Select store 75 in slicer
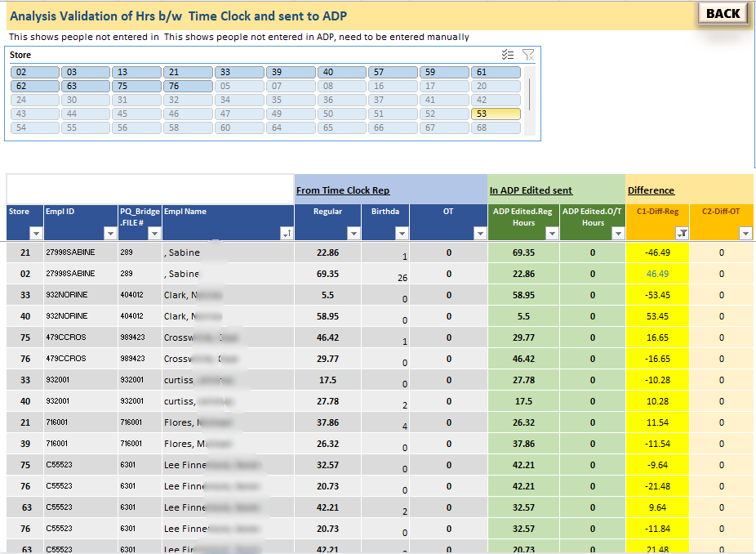Image resolution: width=756 pixels, height=554 pixels. point(137,87)
